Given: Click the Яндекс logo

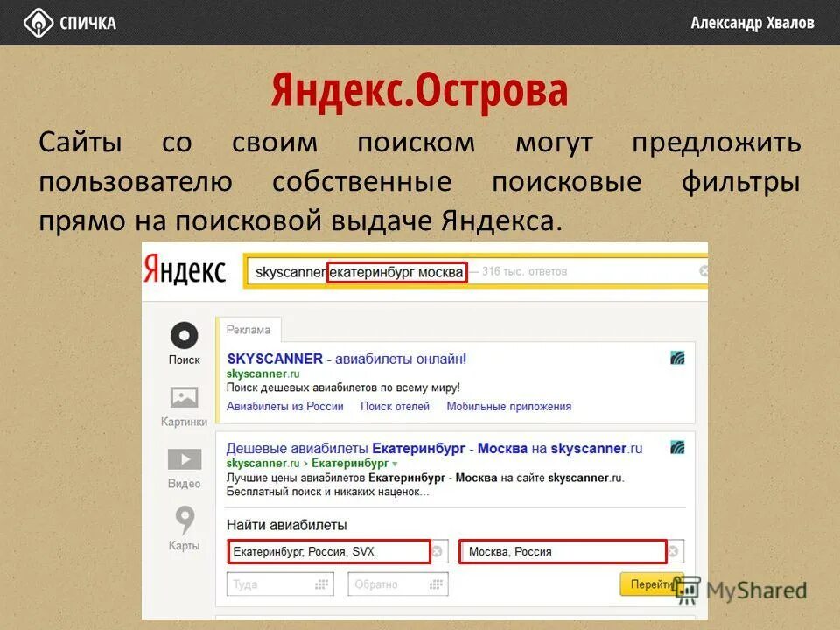Looking at the screenshot, I should point(186,269).
